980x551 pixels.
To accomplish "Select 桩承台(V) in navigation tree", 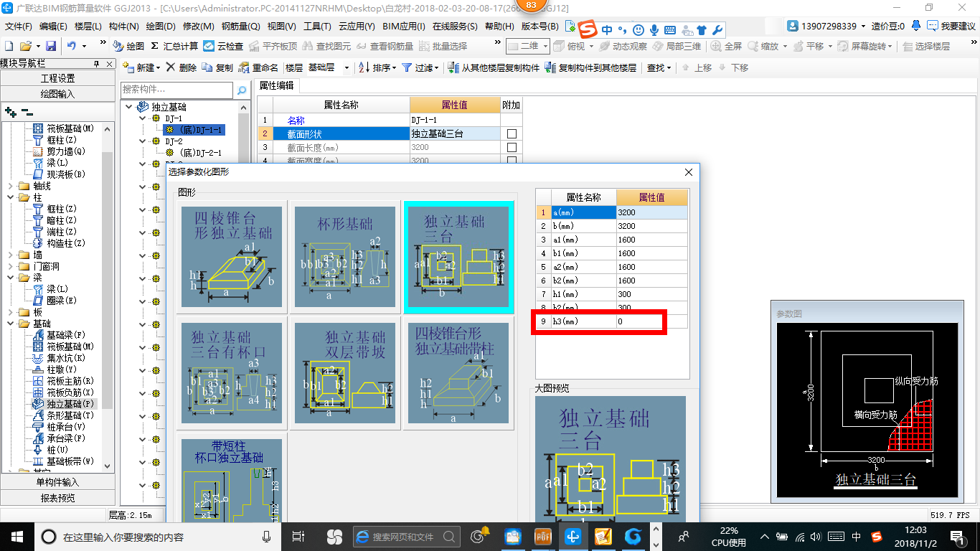I will coord(59,427).
